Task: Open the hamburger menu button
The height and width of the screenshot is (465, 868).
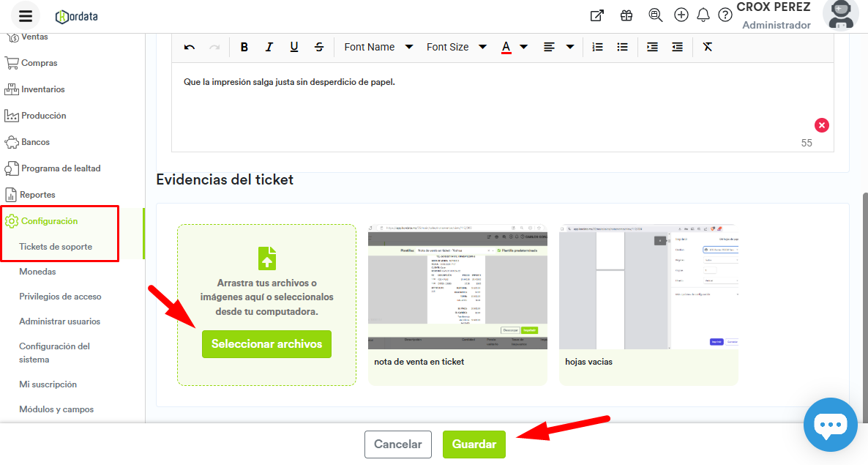Action: (x=26, y=16)
